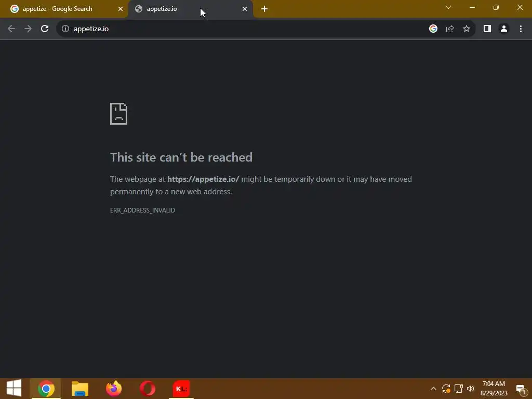Select the appetize.io tab
Screen dimensions: 532x399
pyautogui.click(x=190, y=9)
